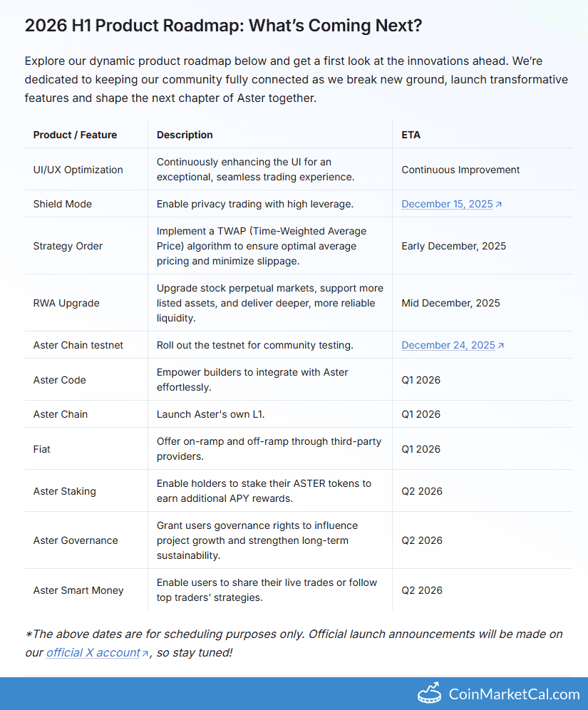Click arrow icon after official X account
The height and width of the screenshot is (710, 588).
click(x=145, y=653)
